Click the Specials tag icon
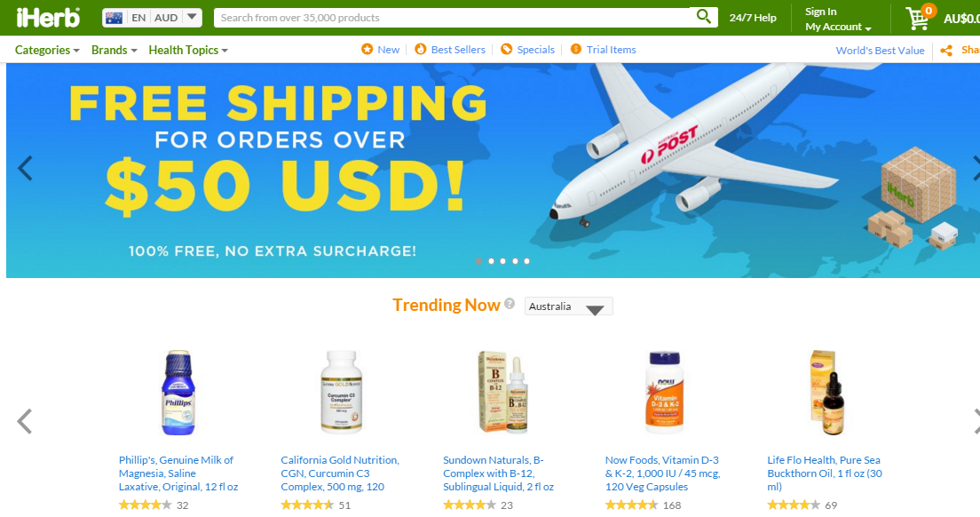980x517 pixels. click(506, 49)
